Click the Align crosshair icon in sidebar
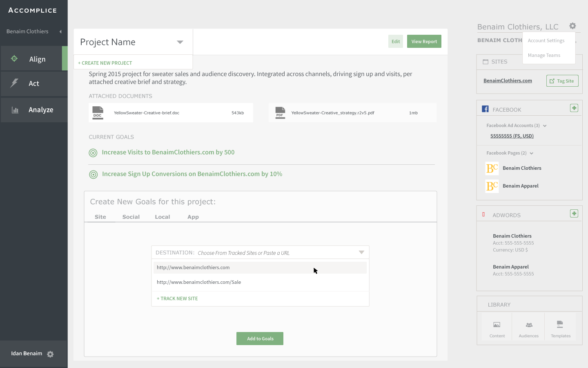 coord(14,58)
